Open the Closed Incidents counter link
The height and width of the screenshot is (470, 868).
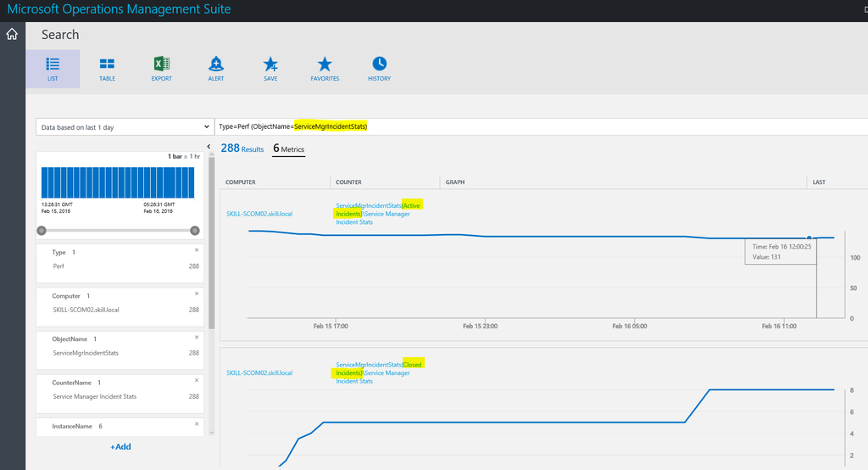pos(379,373)
